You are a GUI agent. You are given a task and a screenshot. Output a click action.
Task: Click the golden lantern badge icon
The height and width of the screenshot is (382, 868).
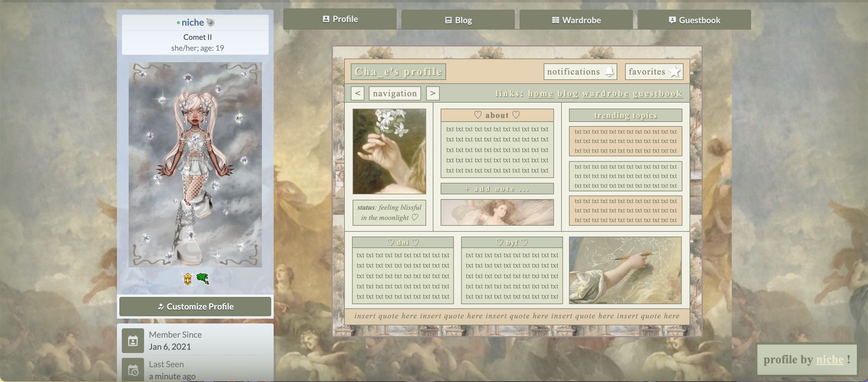click(x=188, y=279)
